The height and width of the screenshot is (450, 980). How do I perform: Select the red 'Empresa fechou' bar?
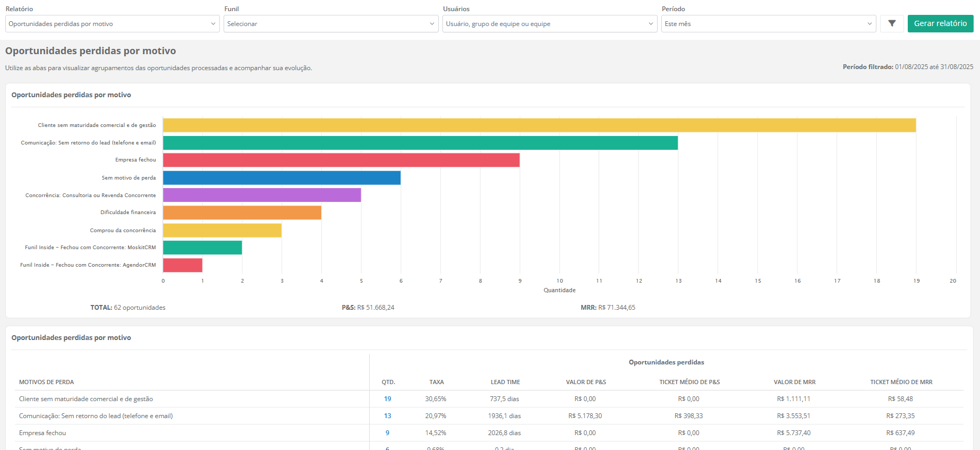(x=341, y=160)
